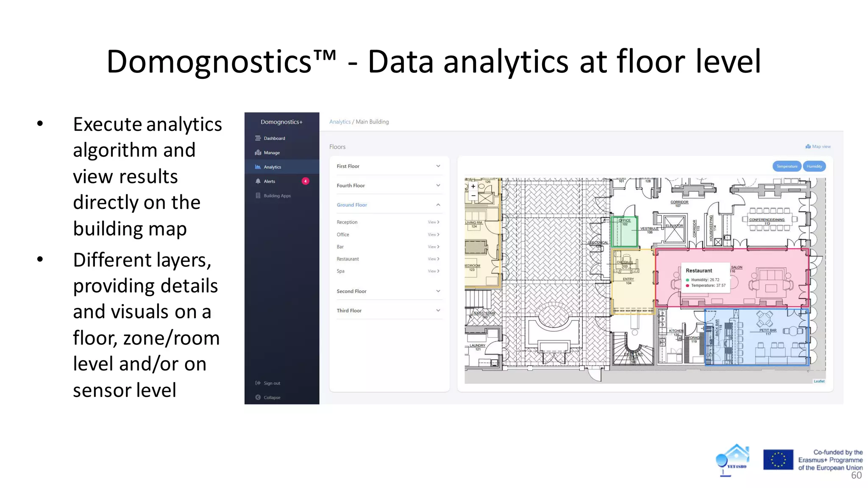Expand the Third Floor section
The width and height of the screenshot is (868, 488).
click(x=389, y=311)
